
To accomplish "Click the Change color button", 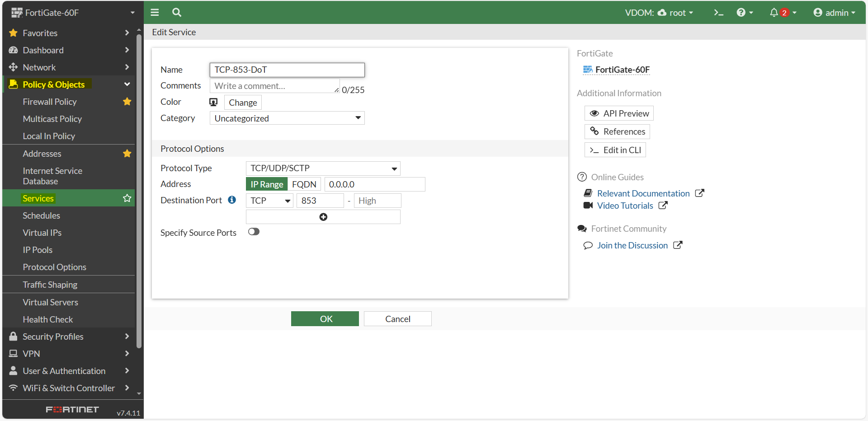I will click(243, 102).
